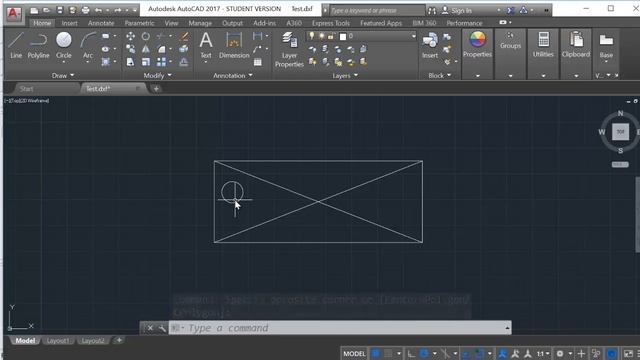Switch to the Layout1 tab
The width and height of the screenshot is (640, 360).
click(58, 341)
